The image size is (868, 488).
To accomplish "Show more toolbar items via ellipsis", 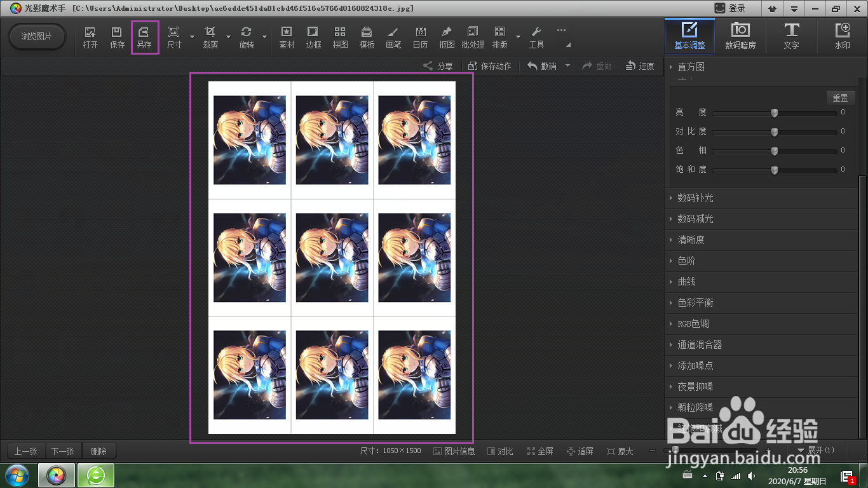I will (561, 30).
